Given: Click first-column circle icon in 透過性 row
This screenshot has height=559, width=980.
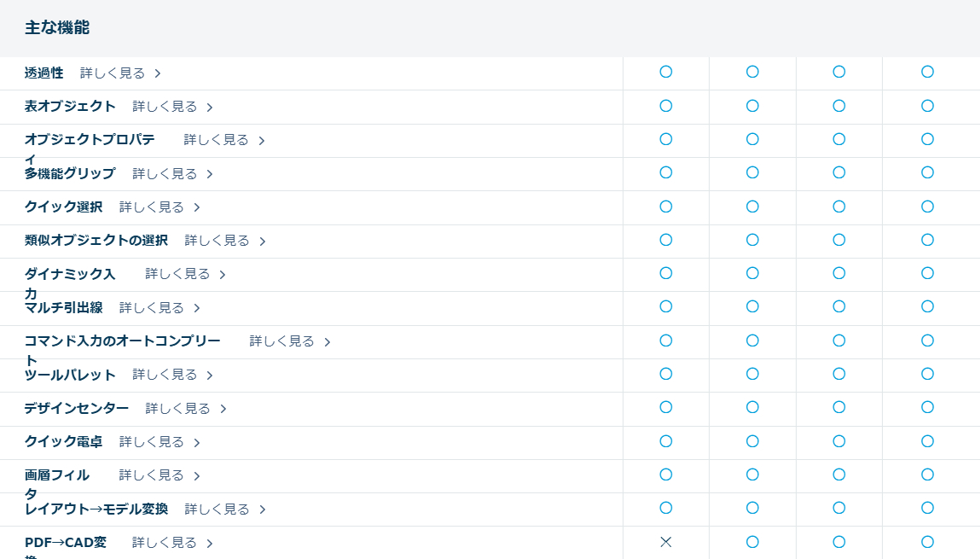Looking at the screenshot, I should [666, 72].
